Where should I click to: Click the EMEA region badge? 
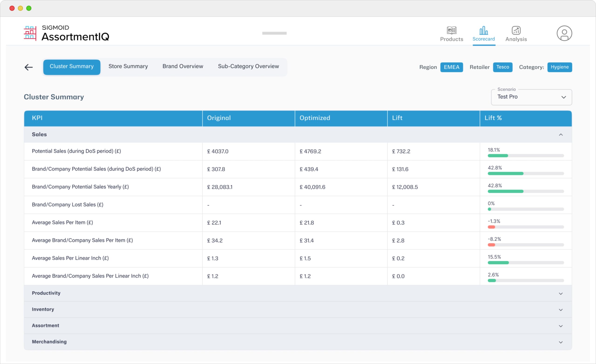pos(451,67)
